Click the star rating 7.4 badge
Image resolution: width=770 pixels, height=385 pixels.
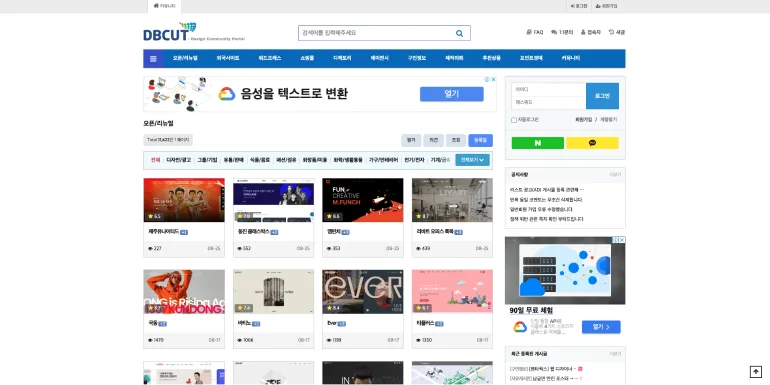pyautogui.click(x=244, y=308)
